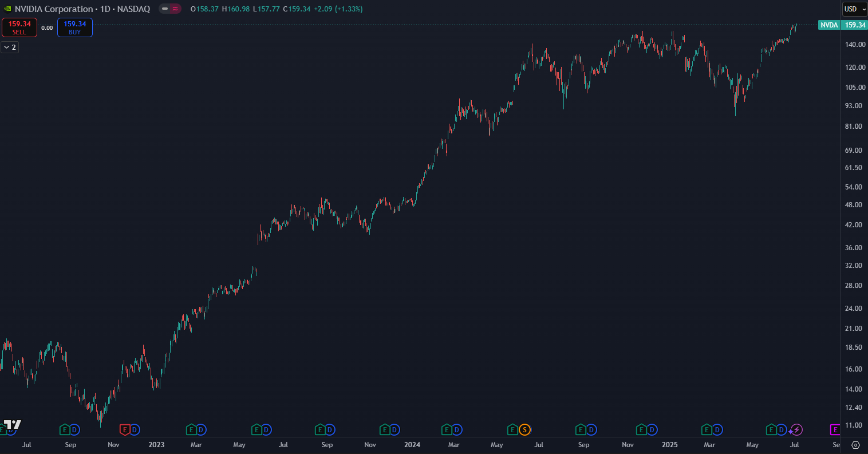Select the magenta upcoming earnings marker
Screen dimensions: 868x454
pyautogui.click(x=834, y=429)
